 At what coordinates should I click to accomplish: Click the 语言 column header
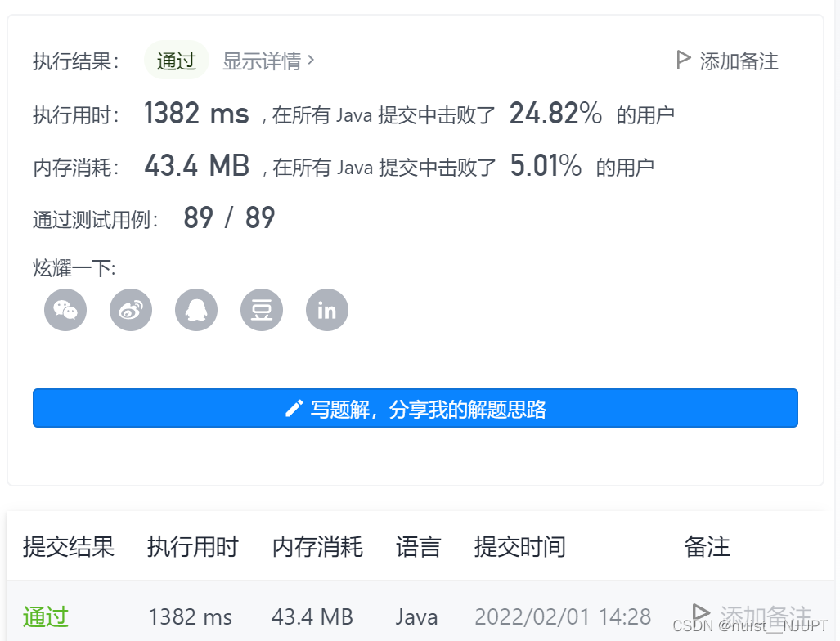pyautogui.click(x=419, y=547)
